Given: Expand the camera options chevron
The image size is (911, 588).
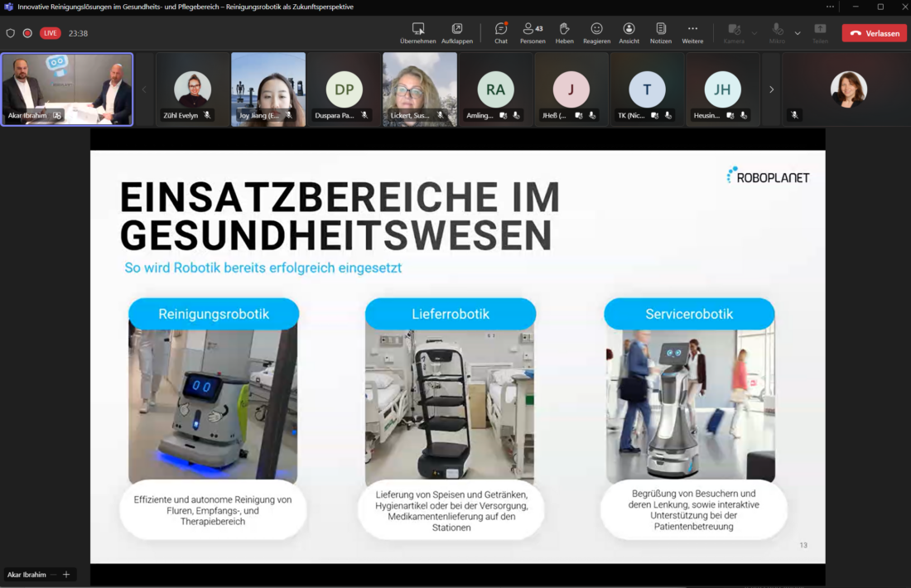Looking at the screenshot, I should pyautogui.click(x=754, y=33).
